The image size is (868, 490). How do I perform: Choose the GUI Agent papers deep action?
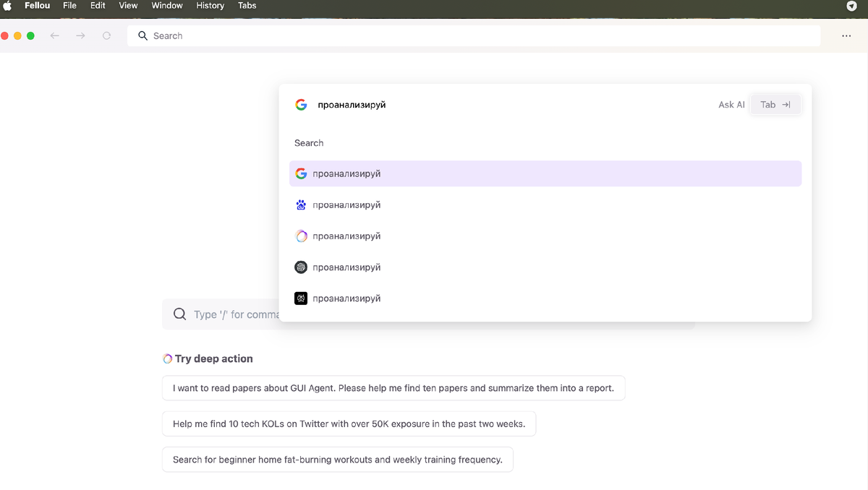[393, 388]
